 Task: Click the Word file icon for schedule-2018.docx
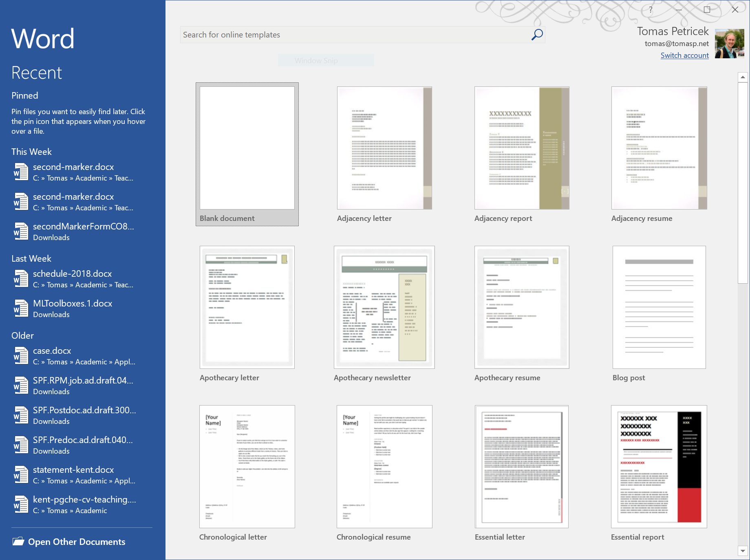tap(21, 279)
